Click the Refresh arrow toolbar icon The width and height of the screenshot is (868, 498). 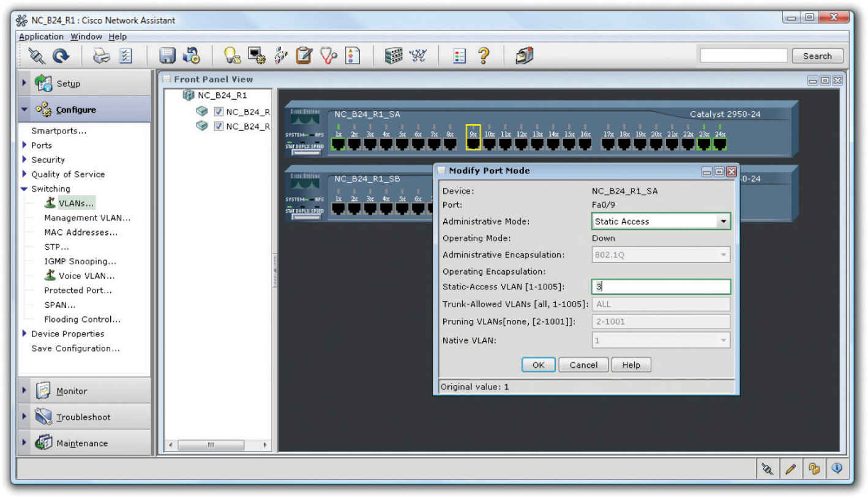61,56
